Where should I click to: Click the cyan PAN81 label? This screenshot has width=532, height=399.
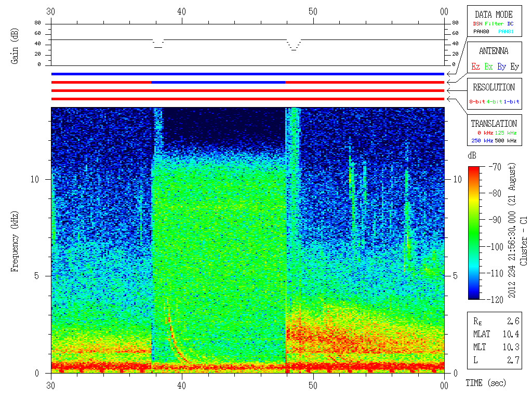tap(506, 32)
